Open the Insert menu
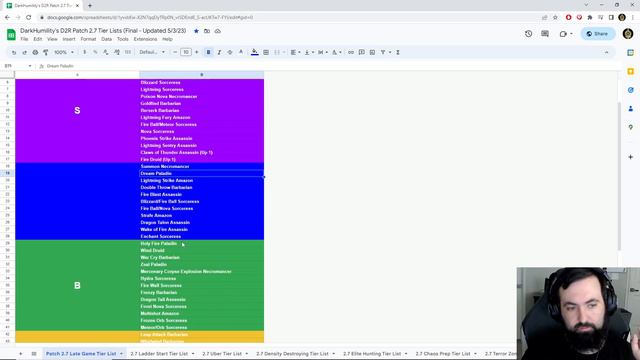The image size is (640, 360). (x=69, y=39)
